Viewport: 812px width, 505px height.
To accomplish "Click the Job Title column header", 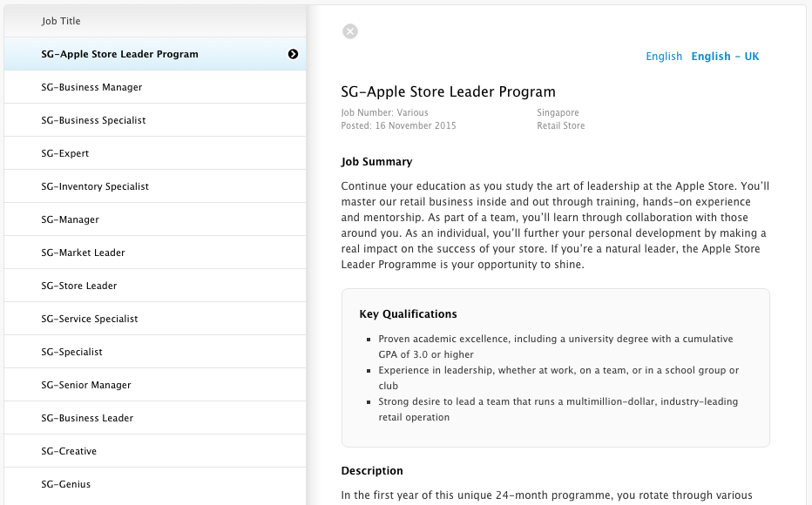I will [61, 21].
